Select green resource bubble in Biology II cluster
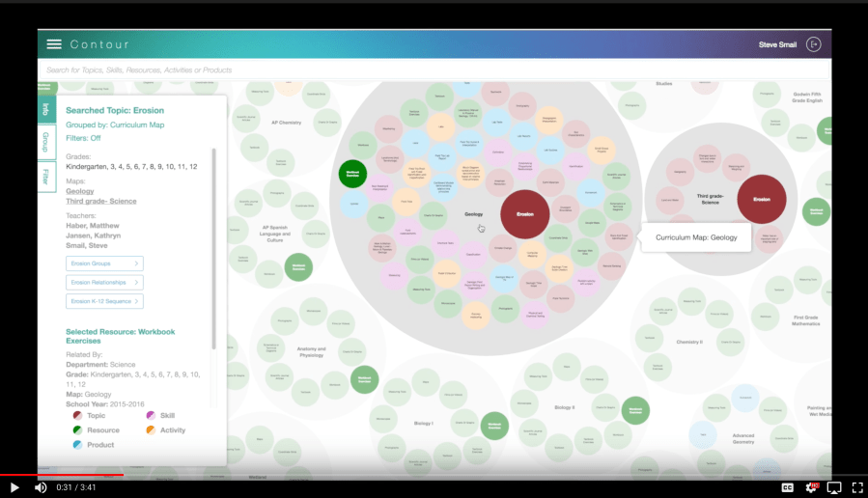Viewport: 868px width, 498px height. pos(635,410)
